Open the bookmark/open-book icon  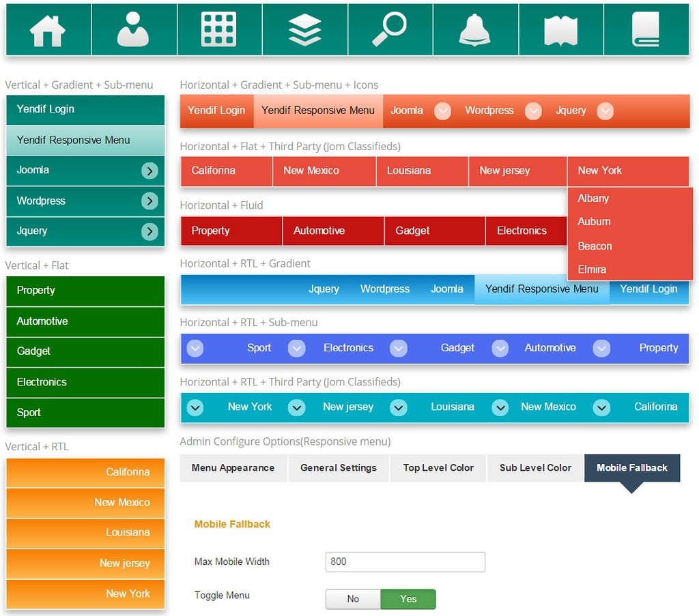point(560,29)
